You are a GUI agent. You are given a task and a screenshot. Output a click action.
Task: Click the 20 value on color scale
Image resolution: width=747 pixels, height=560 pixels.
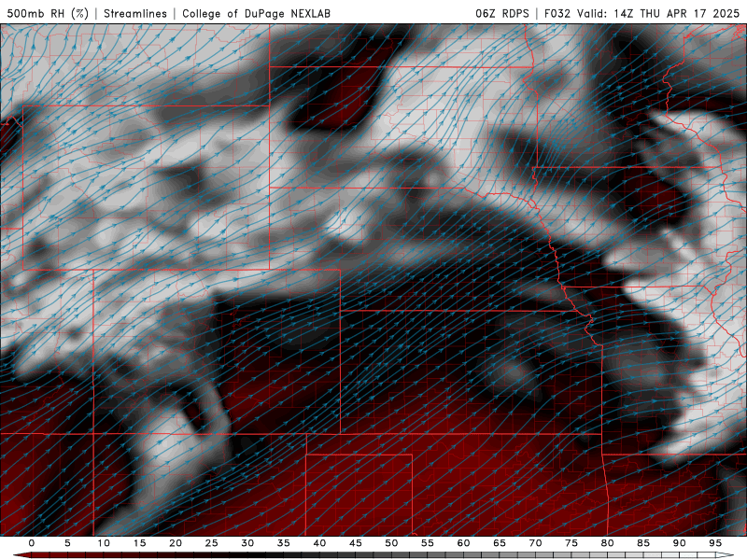pos(176,543)
